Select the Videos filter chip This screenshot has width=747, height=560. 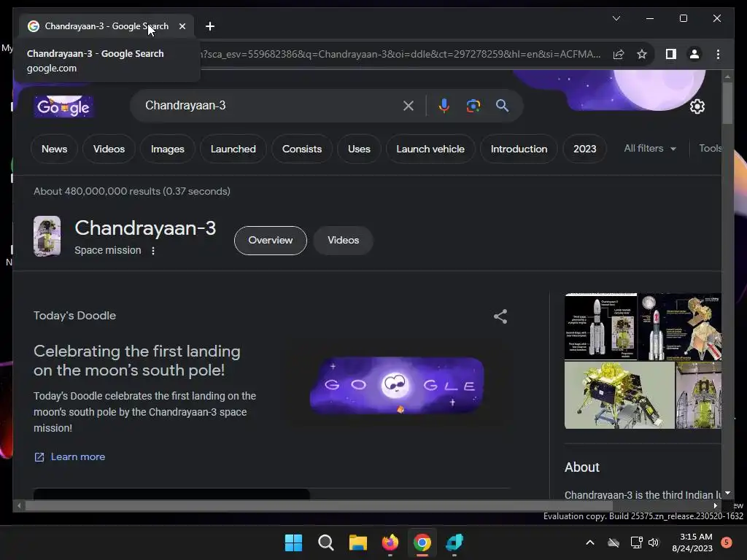click(x=109, y=149)
